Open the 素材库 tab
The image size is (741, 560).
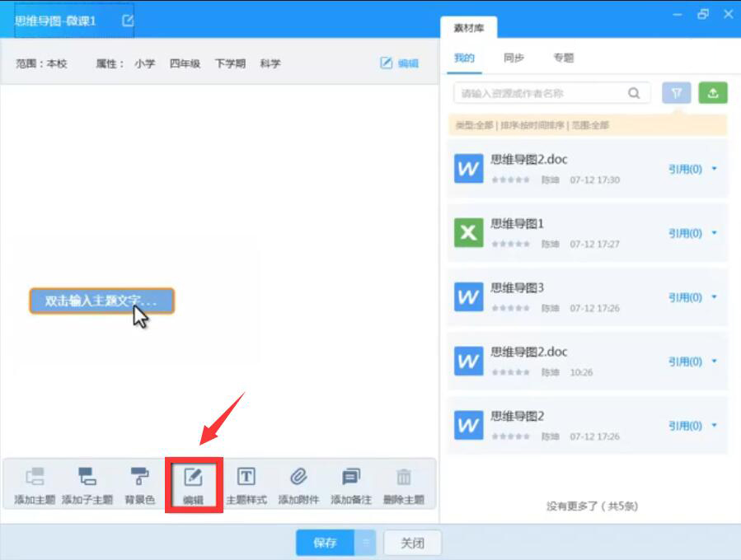click(x=468, y=28)
